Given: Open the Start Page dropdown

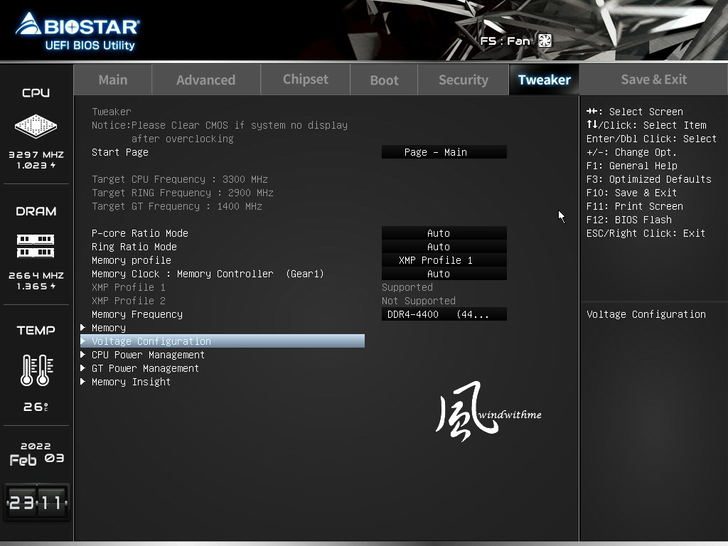Looking at the screenshot, I should [x=444, y=153].
